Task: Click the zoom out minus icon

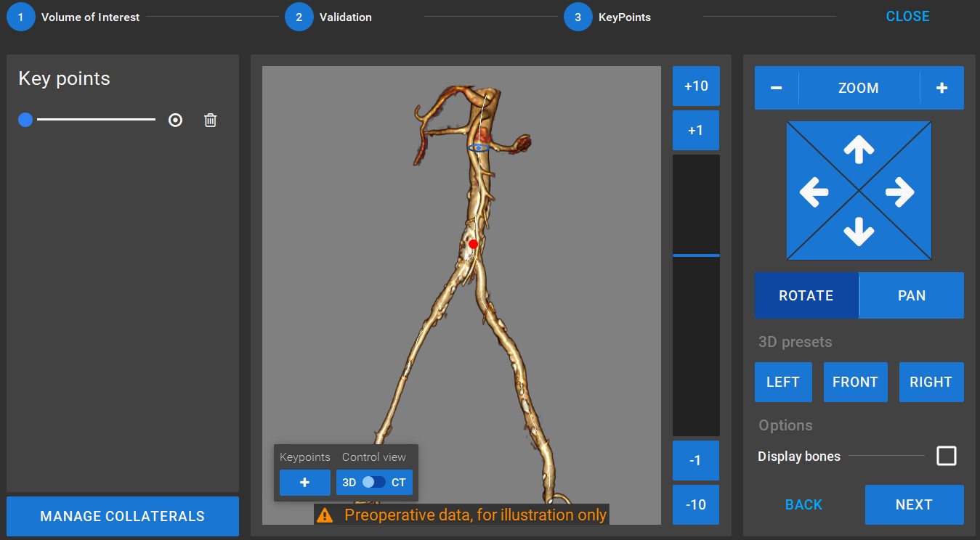Action: [776, 88]
